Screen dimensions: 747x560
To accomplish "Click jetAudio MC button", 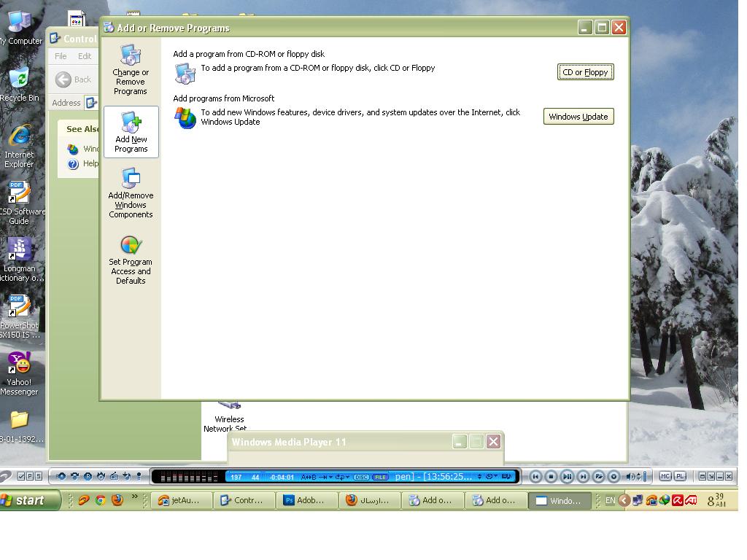I will 665,476.
